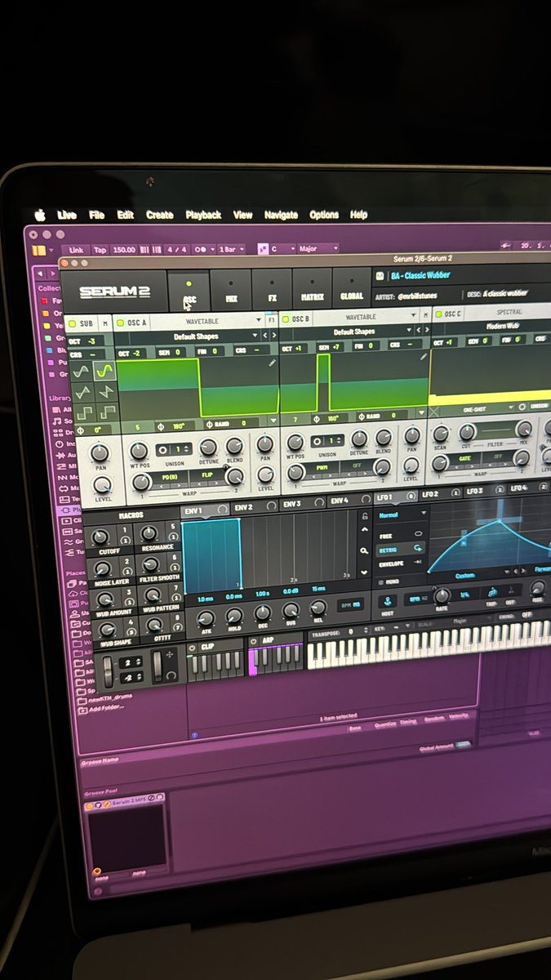Screen dimensions: 551x980
Task: Click the RESONANCE macro knob
Action: (x=148, y=534)
